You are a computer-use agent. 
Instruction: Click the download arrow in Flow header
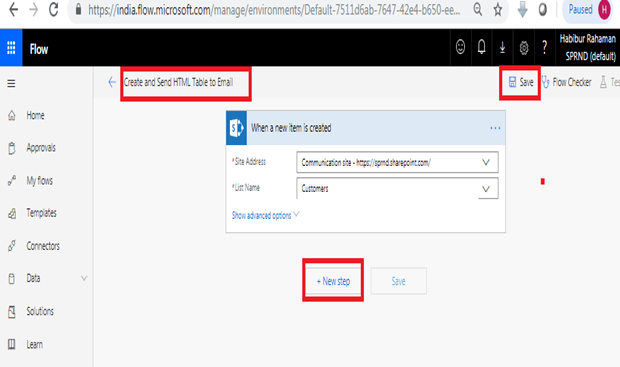coord(502,47)
